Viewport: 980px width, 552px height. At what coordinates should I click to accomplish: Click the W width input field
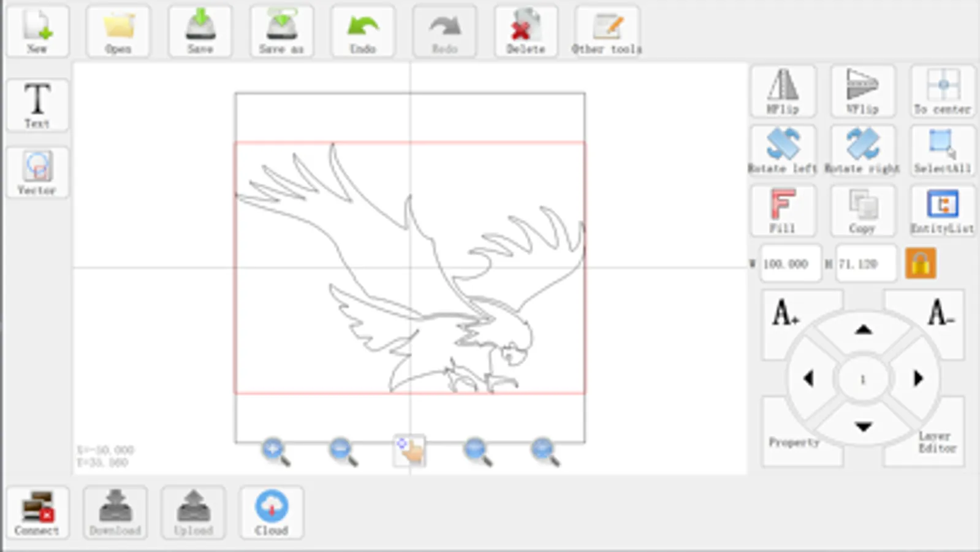pyautogui.click(x=790, y=264)
